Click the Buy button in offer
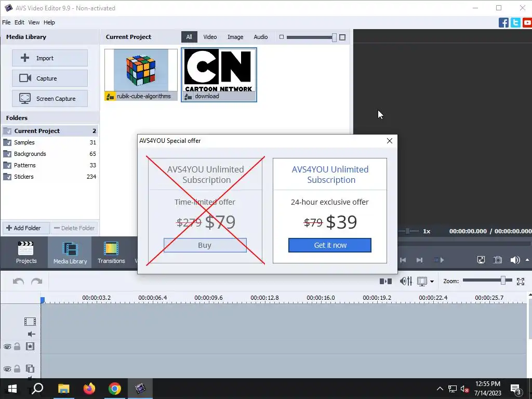Viewport: 532px width, 399px height. click(205, 245)
